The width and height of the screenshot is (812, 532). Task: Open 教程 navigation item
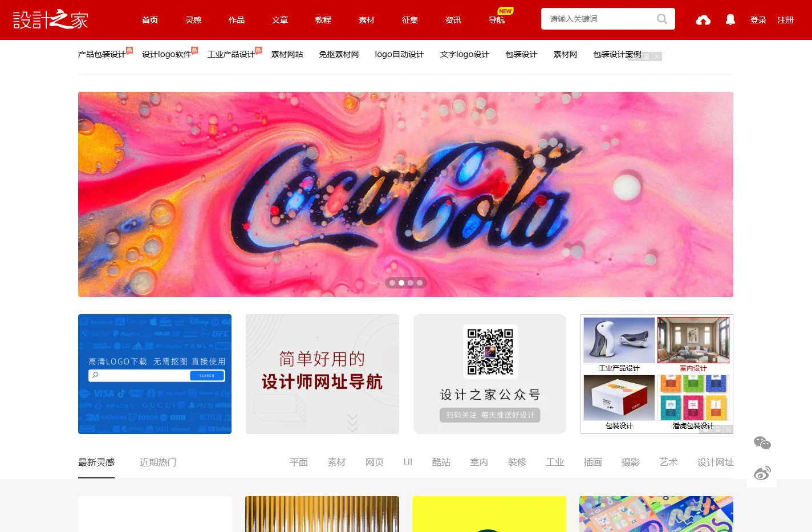pos(323,20)
